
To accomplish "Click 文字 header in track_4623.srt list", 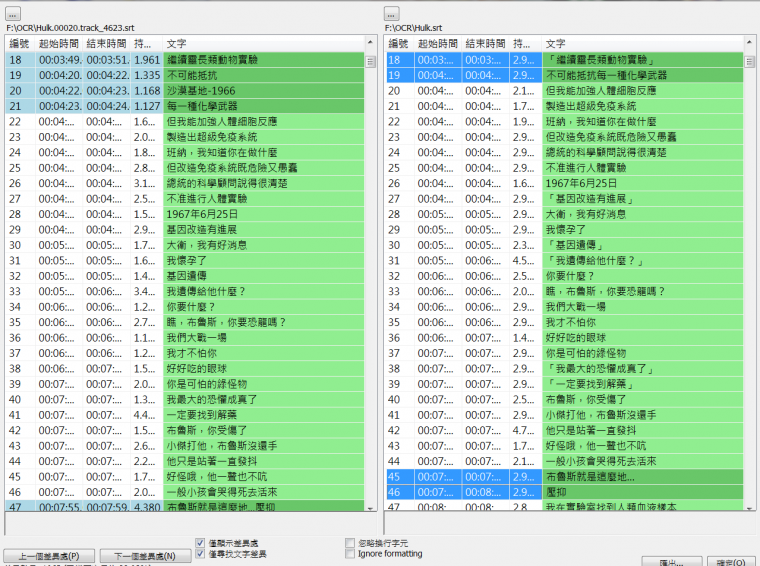I will pyautogui.click(x=264, y=44).
